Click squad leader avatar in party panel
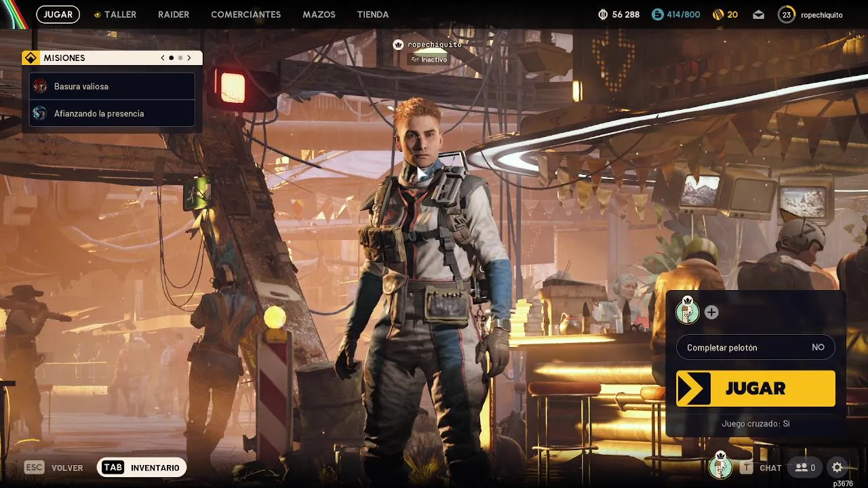The width and height of the screenshot is (868, 488). (688, 311)
